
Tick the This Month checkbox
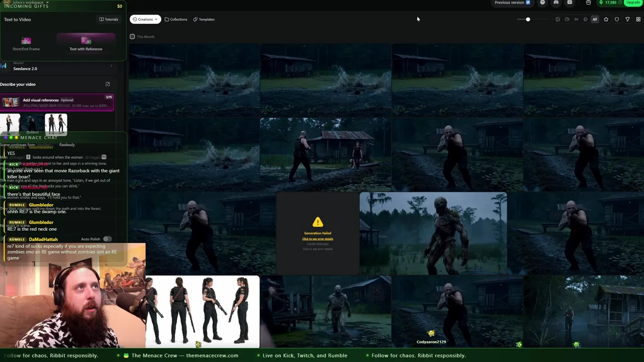pos(132,36)
